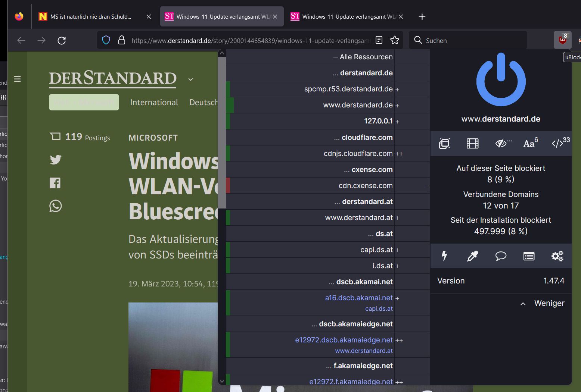Share article on Facebook

pos(55,183)
